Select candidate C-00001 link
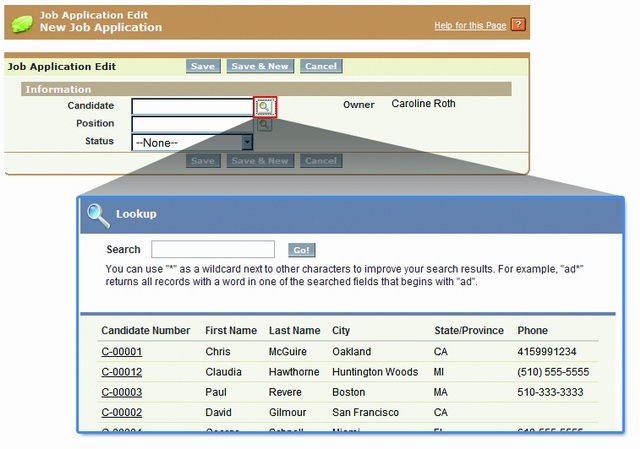The height and width of the screenshot is (449, 640). 122,351
